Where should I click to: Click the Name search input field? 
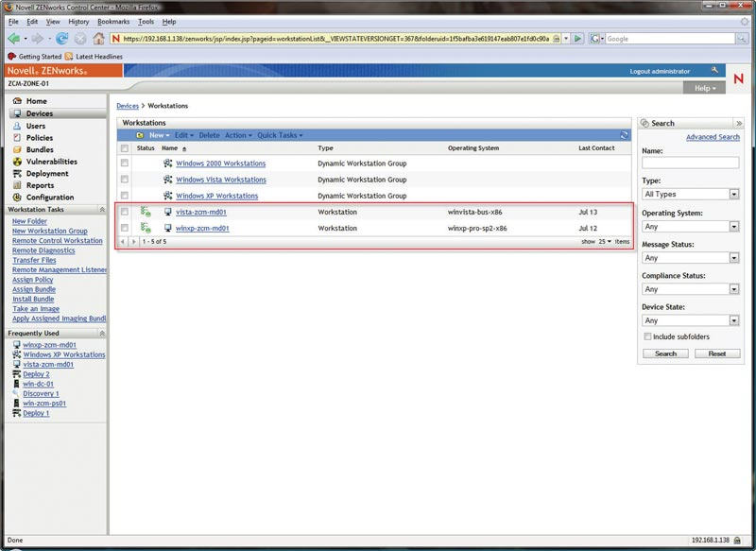[691, 163]
